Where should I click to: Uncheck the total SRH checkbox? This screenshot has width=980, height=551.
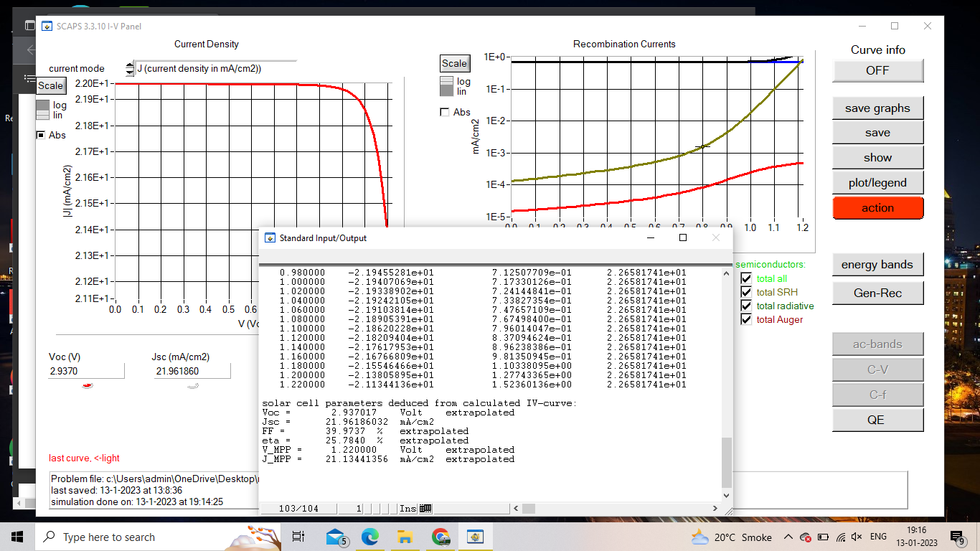pyautogui.click(x=746, y=292)
